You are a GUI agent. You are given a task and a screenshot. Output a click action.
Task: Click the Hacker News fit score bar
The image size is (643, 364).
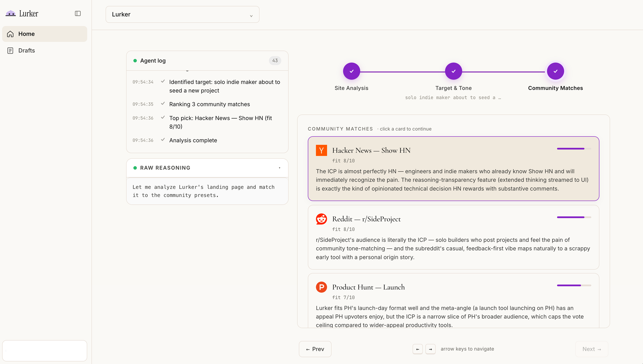(x=574, y=149)
